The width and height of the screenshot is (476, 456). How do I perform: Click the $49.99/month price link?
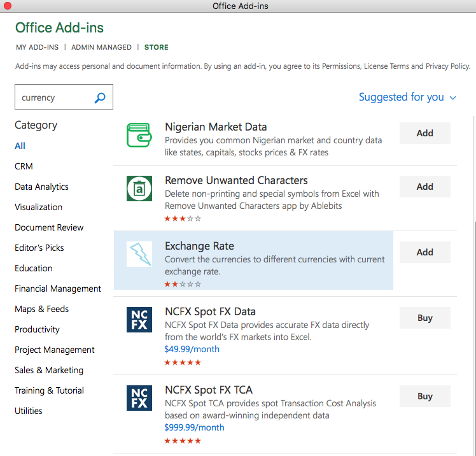[192, 349]
